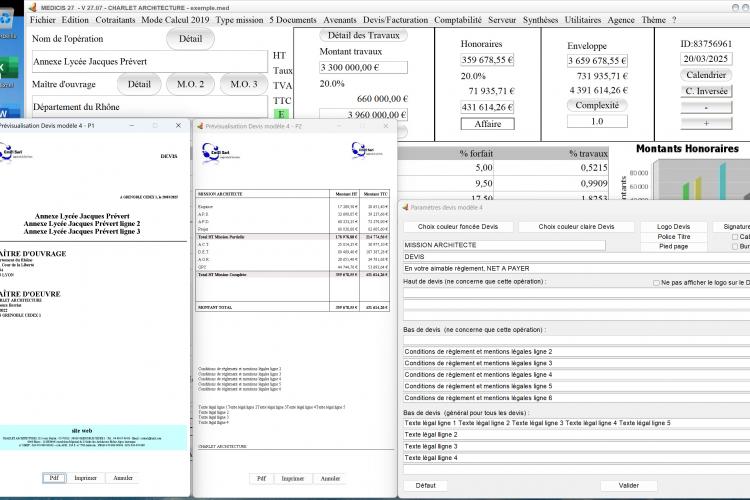
Task: Click the M.O. 3 button
Action: (244, 84)
